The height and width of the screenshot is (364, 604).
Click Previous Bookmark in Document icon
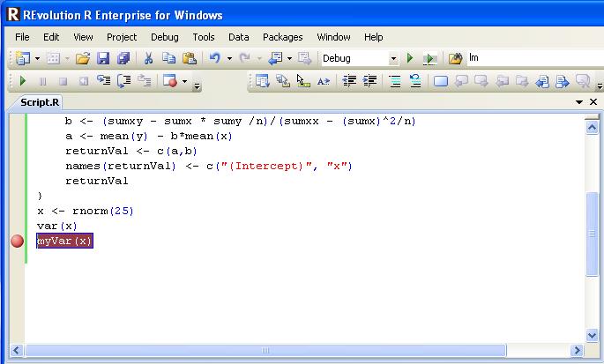pos(542,81)
